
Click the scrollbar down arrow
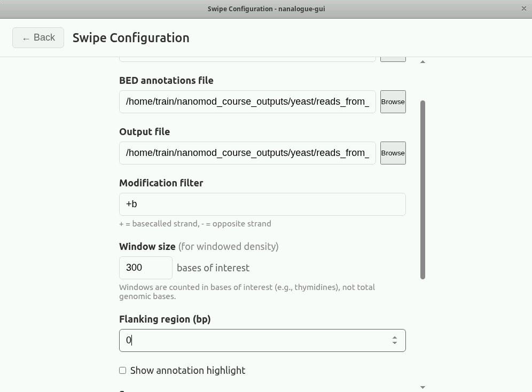coord(423,387)
